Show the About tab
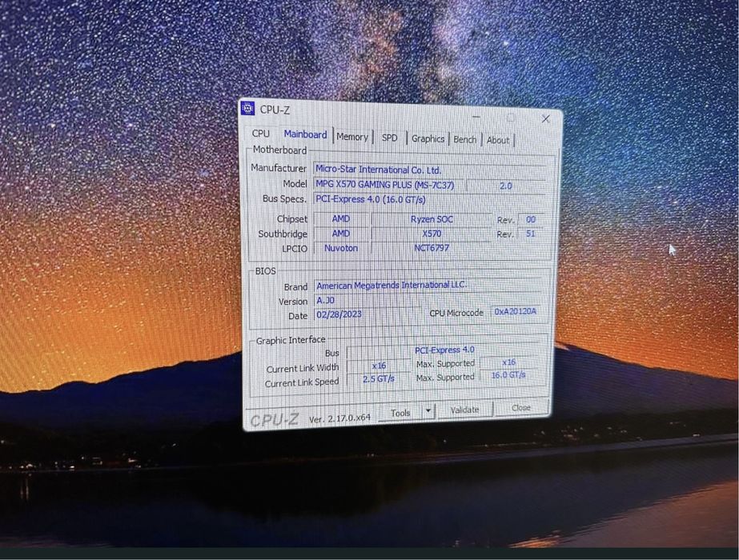This screenshot has height=560, width=739. (x=498, y=140)
